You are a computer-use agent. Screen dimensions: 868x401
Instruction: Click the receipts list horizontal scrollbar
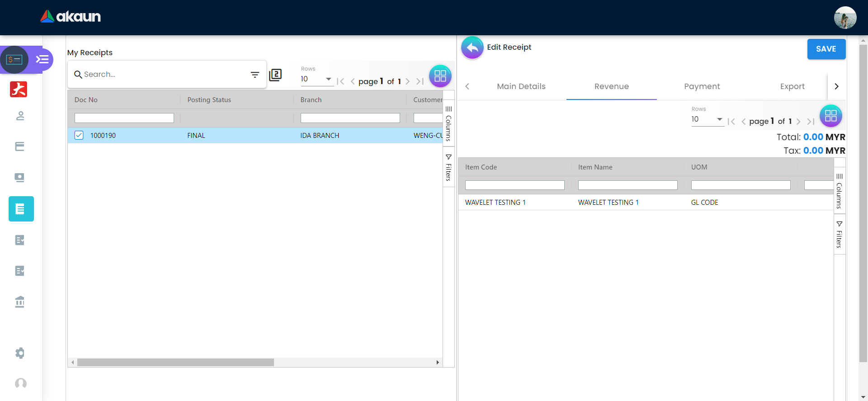(x=175, y=362)
